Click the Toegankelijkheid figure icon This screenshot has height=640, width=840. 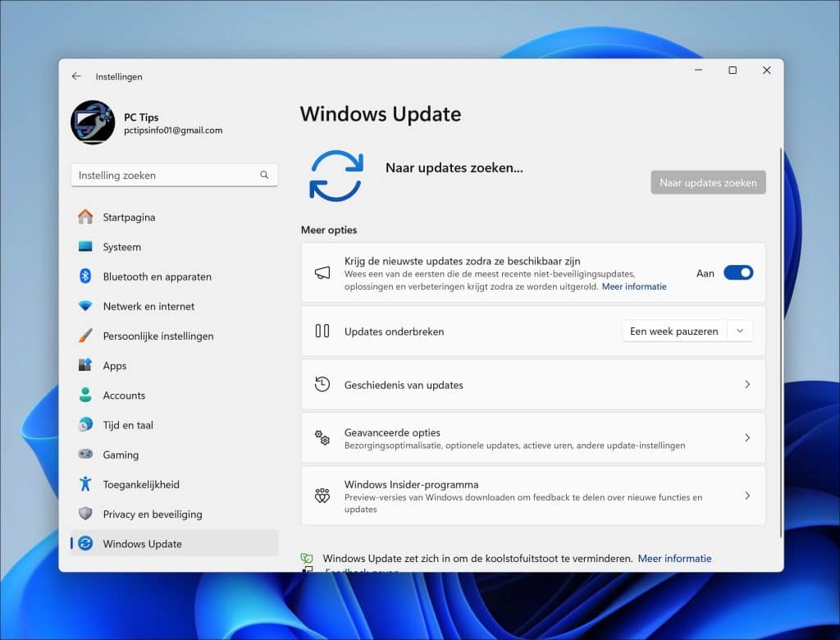coord(85,484)
